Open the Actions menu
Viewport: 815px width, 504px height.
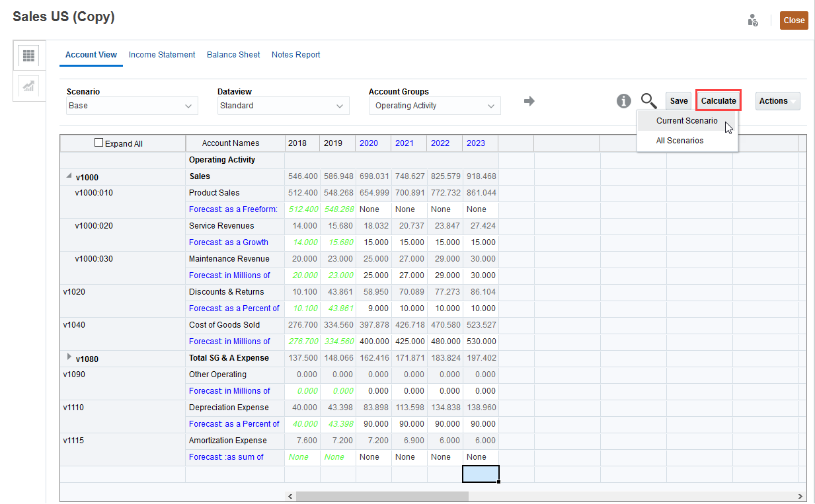777,100
